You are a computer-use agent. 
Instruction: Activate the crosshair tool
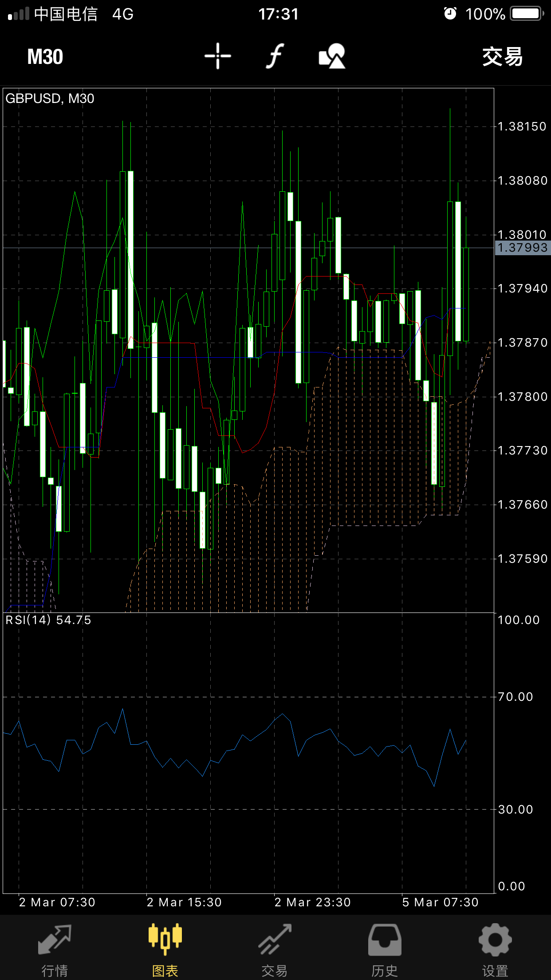[218, 56]
